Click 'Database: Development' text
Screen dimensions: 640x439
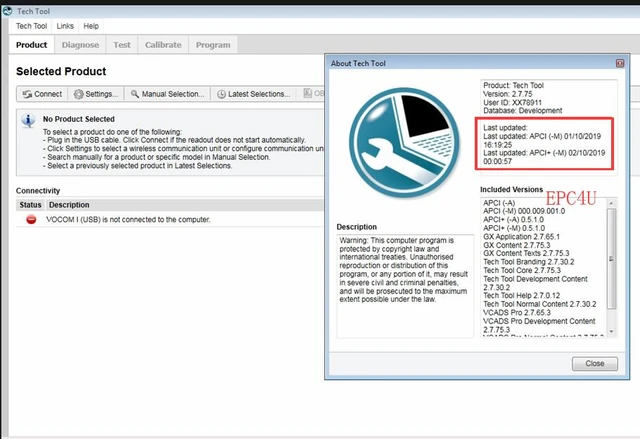tap(522, 111)
